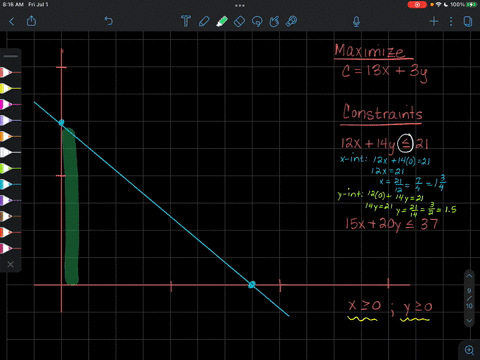Viewport: 480px width, 360px height.
Task: Open the page manager icon
Action: pos(468,22)
